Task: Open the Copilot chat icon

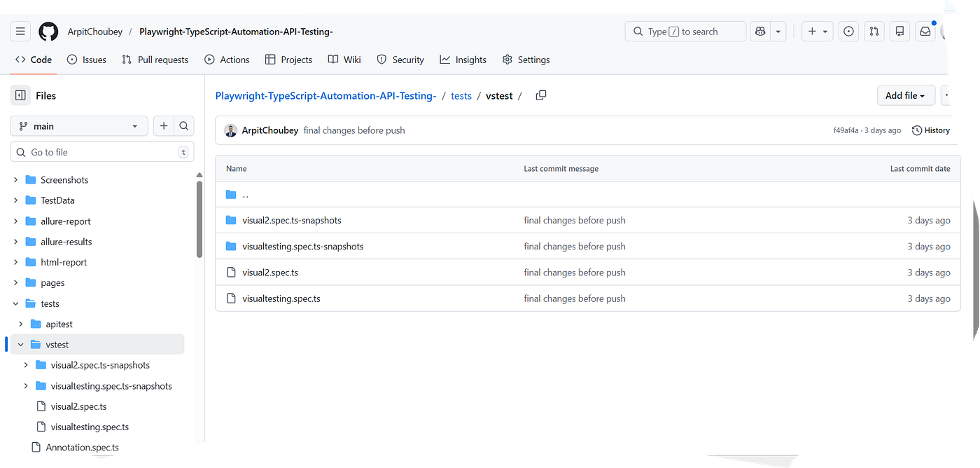Action: 760,32
